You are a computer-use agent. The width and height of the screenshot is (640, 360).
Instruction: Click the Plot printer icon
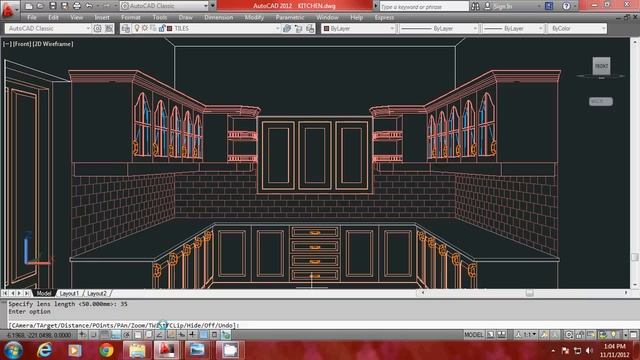[76, 6]
